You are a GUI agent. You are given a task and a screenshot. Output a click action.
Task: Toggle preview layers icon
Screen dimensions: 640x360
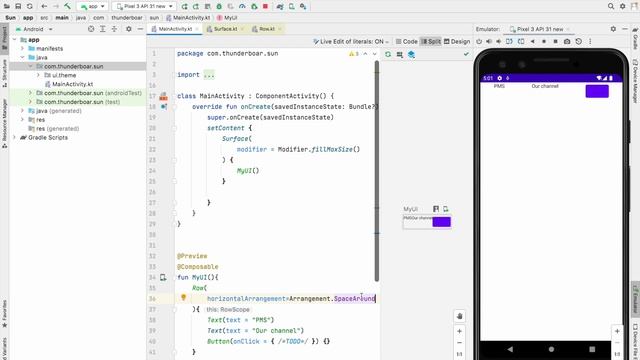tap(411, 54)
